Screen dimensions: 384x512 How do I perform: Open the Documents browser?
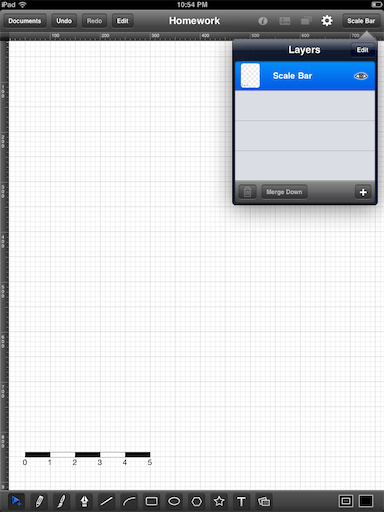(25, 21)
